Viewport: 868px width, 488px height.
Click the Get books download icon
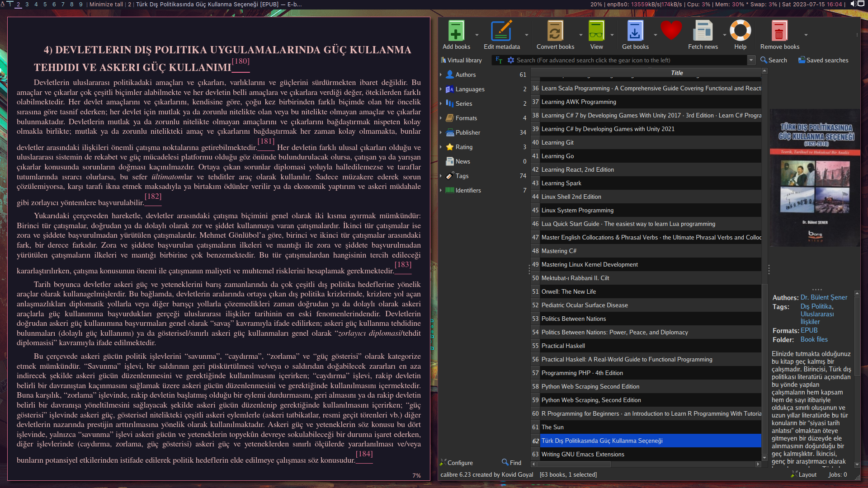click(x=635, y=32)
